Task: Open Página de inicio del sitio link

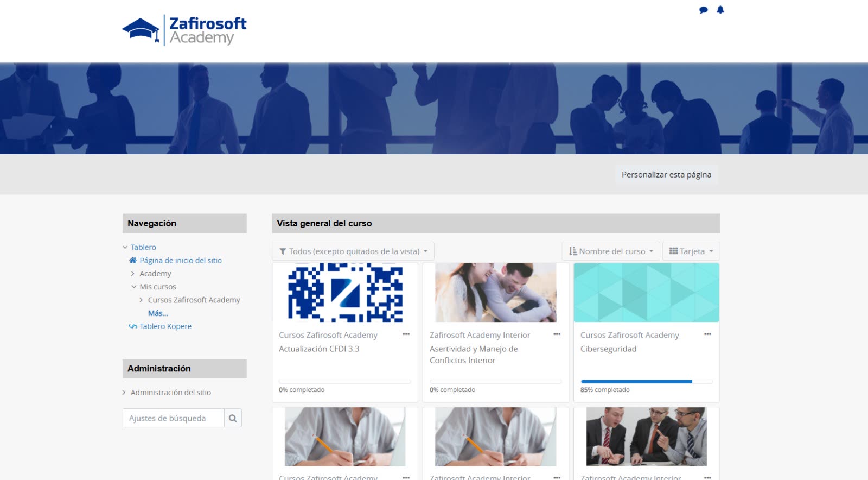Action: tap(181, 260)
